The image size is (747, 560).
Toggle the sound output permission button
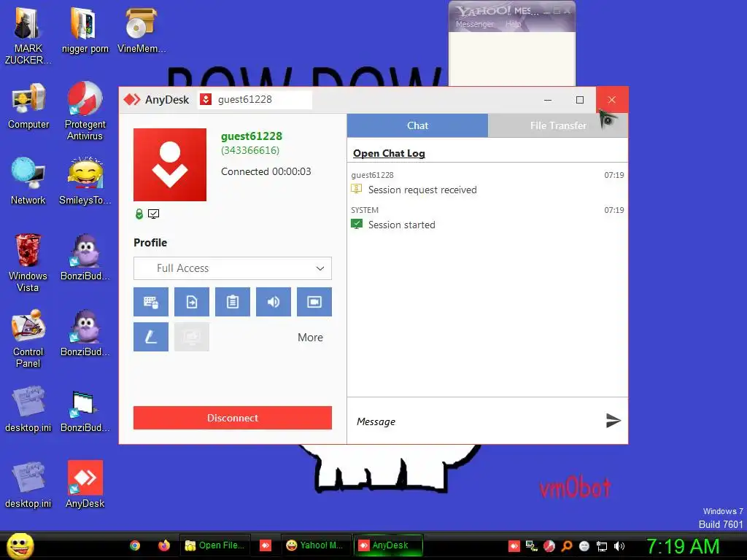point(274,302)
